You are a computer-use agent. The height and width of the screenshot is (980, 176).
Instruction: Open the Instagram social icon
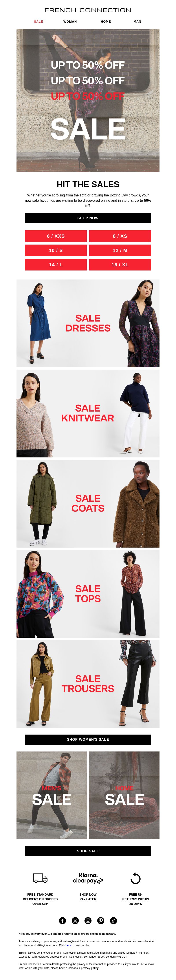(x=88, y=920)
